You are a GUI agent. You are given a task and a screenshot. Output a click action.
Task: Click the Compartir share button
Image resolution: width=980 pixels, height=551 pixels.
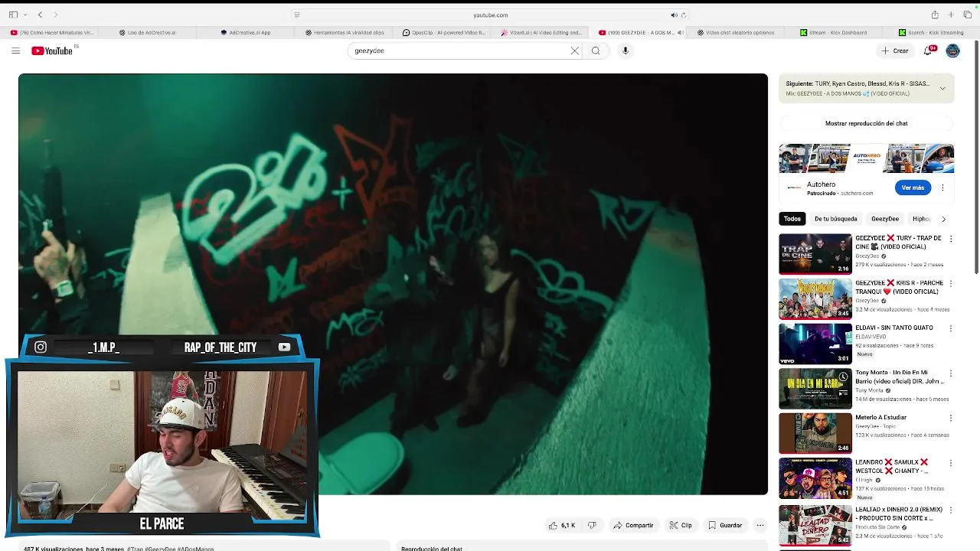(633, 526)
